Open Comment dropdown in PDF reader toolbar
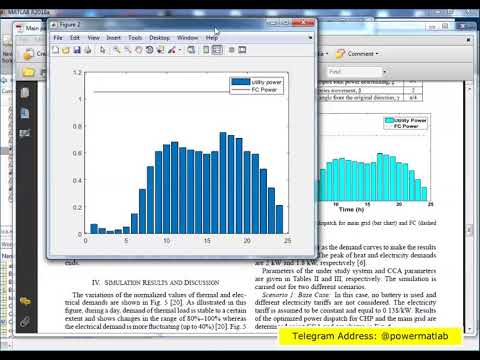This screenshot has height=360, width=480. click(x=377, y=53)
